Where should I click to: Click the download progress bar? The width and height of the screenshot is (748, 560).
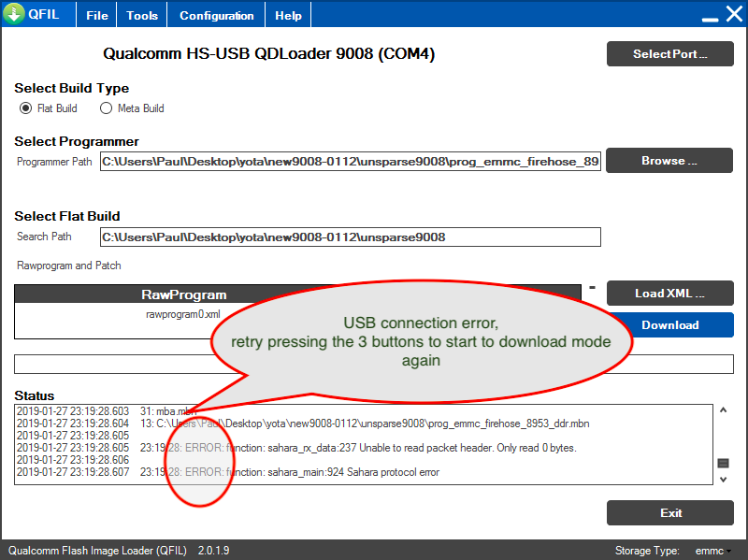[x=373, y=364]
